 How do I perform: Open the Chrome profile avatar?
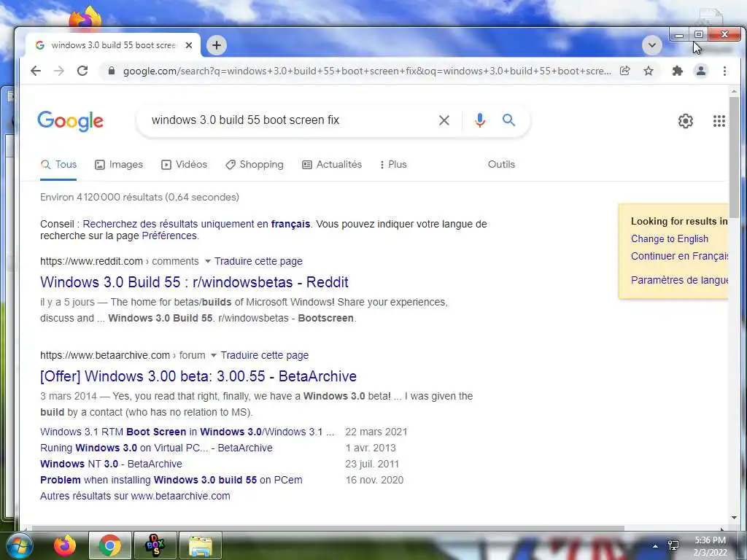point(701,71)
